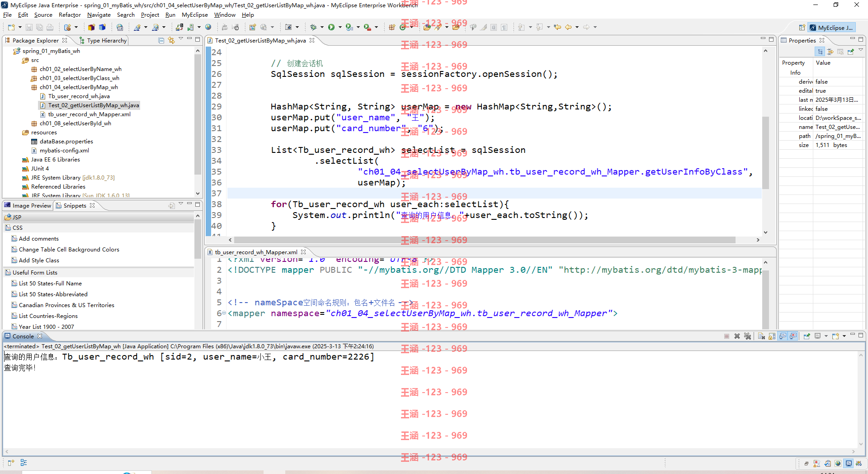
Task: Click the Back navigation arrow
Action: 568,27
